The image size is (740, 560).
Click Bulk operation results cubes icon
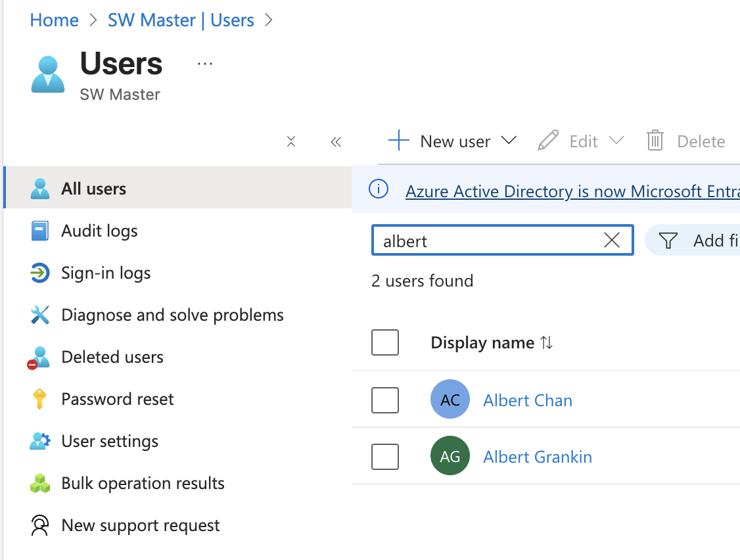click(39, 483)
